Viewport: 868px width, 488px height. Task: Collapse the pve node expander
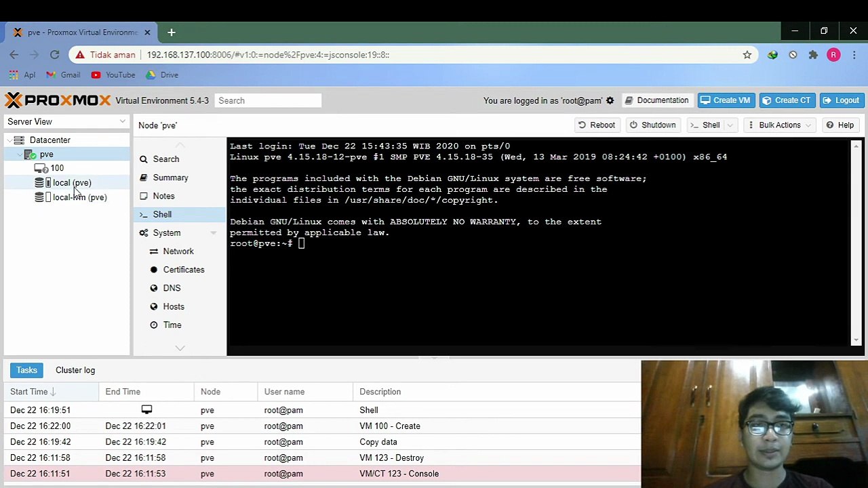click(x=19, y=155)
